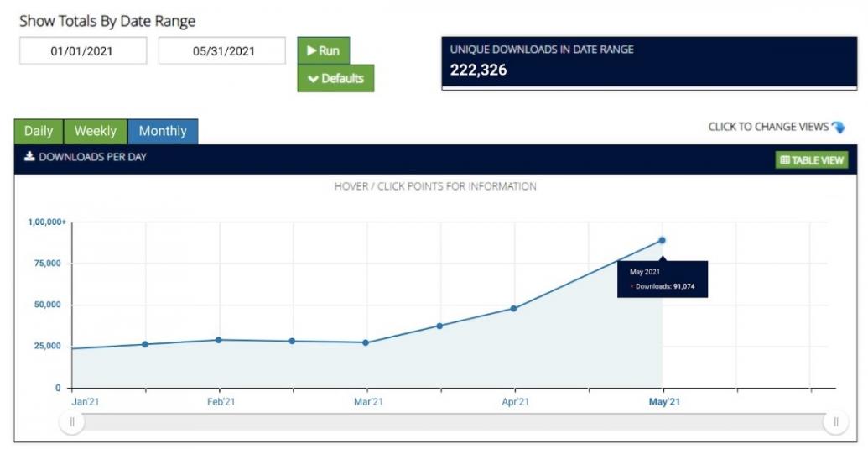Click the table grid icon in Table View
The image size is (868, 449).
pos(785,160)
